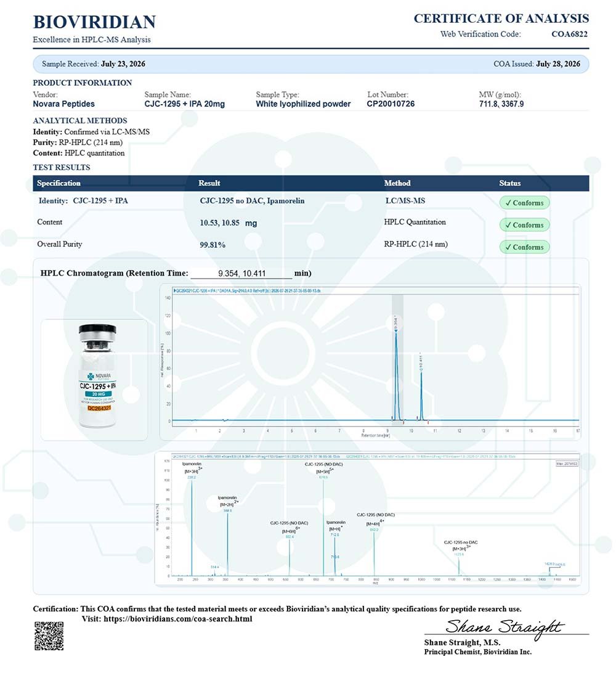Click the Result column header
616x699 pixels.
point(209,183)
